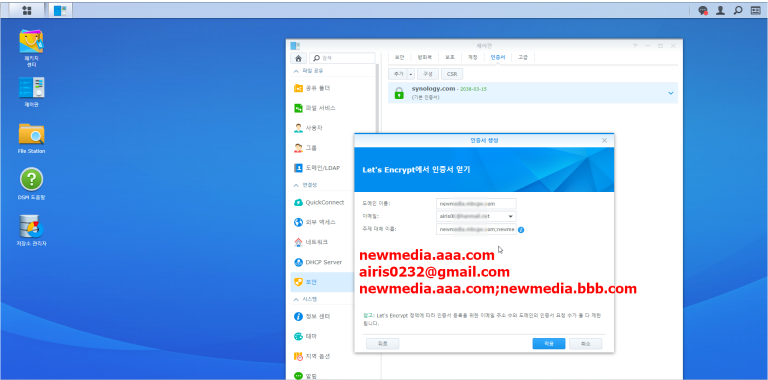Select the synology.com certificate name
This screenshot has height=380, width=768.
tap(432, 89)
